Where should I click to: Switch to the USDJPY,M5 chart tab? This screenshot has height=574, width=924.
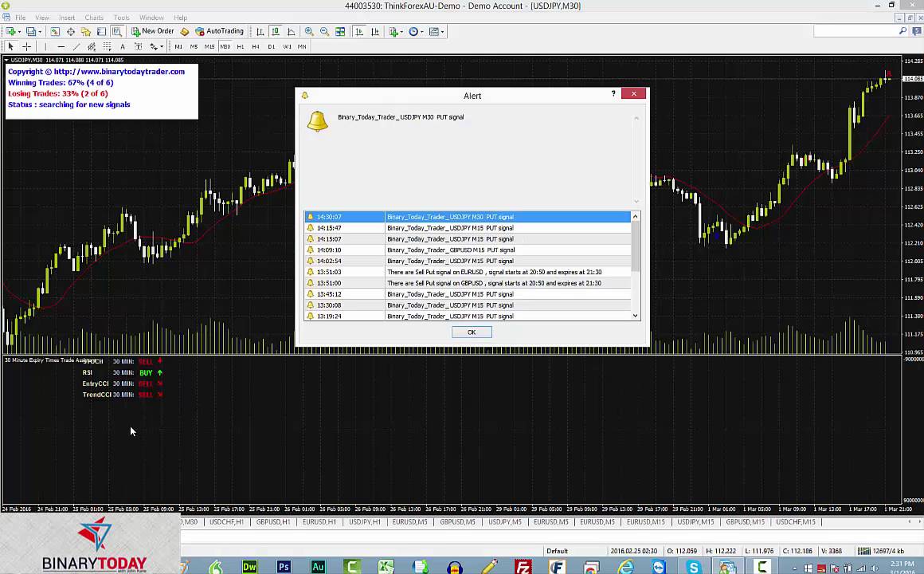(x=504, y=522)
